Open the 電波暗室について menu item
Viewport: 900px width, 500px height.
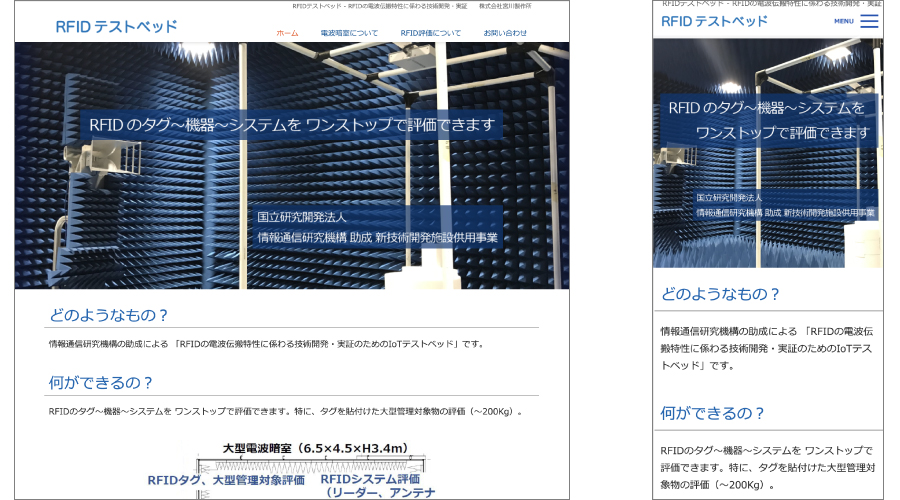349,33
